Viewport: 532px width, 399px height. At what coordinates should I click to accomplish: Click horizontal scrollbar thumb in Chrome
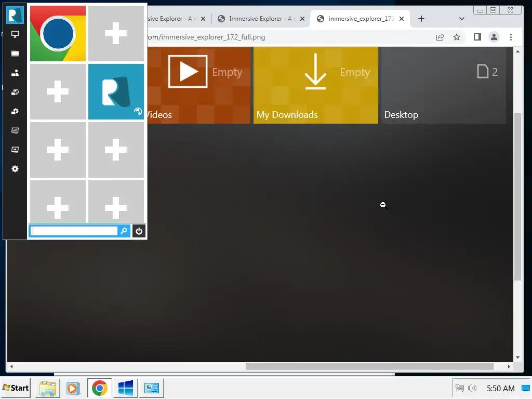point(369,366)
